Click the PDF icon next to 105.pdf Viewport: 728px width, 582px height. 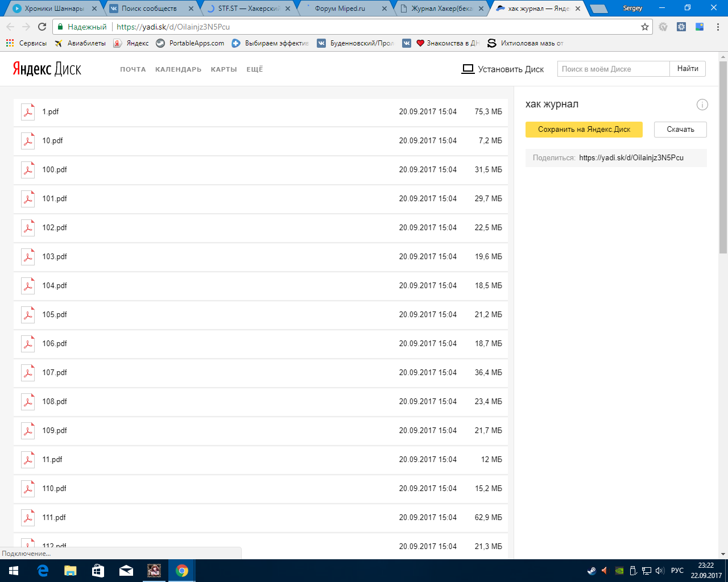(28, 315)
